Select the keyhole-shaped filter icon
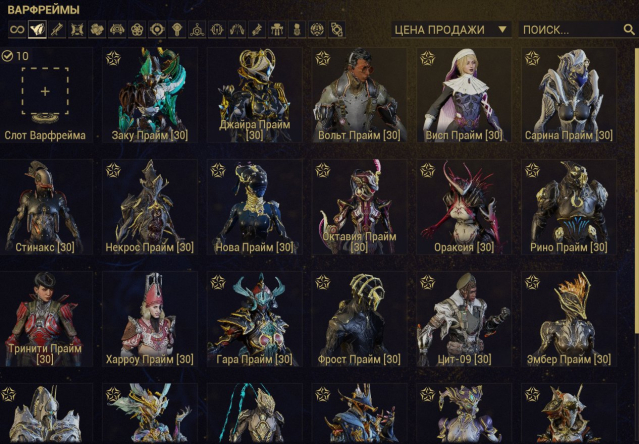Image resolution: width=639 pixels, height=444 pixels. (x=177, y=30)
